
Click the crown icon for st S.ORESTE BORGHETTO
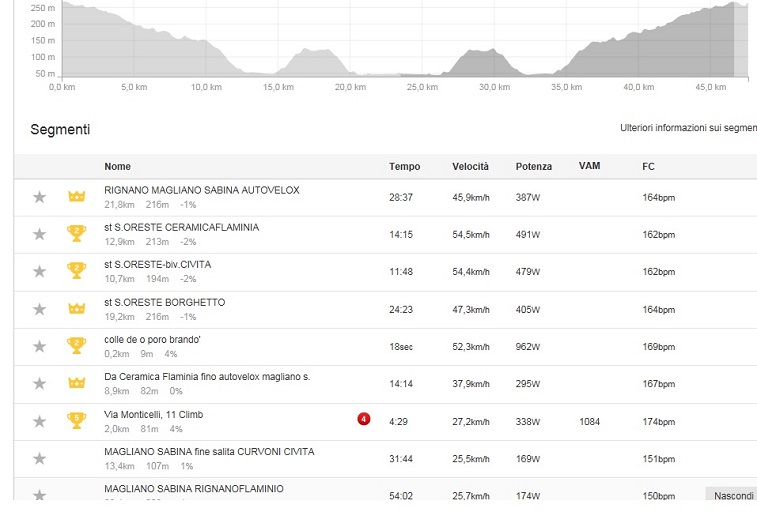76,309
